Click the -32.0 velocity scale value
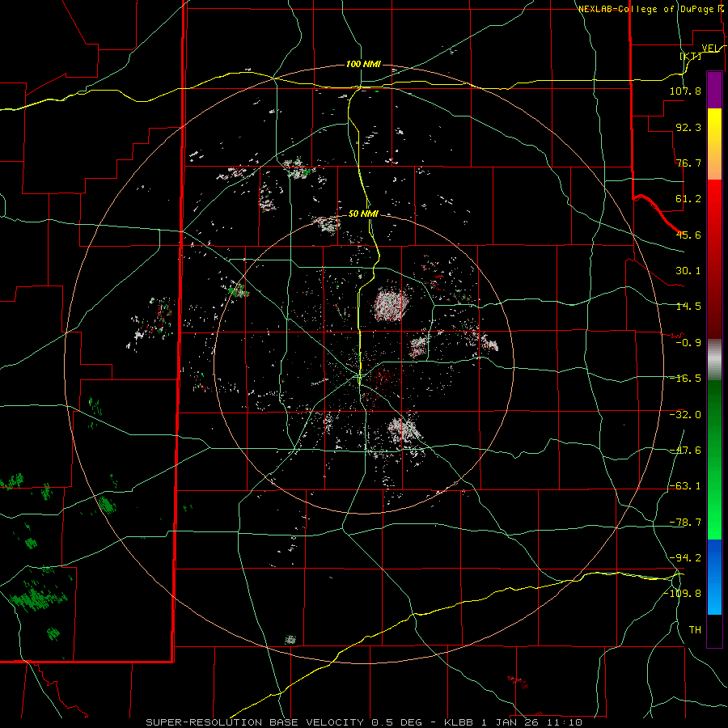728x728 pixels. 685,415
